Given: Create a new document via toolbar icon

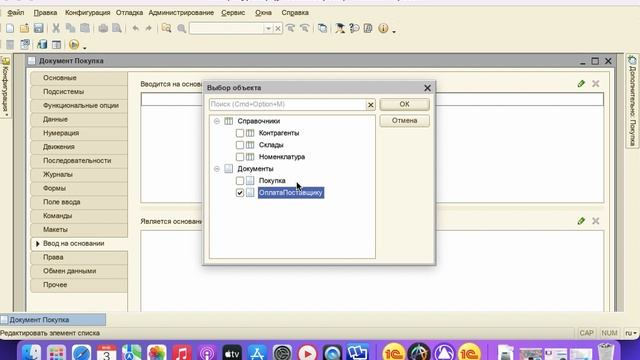Looking at the screenshot, I should click(10, 28).
